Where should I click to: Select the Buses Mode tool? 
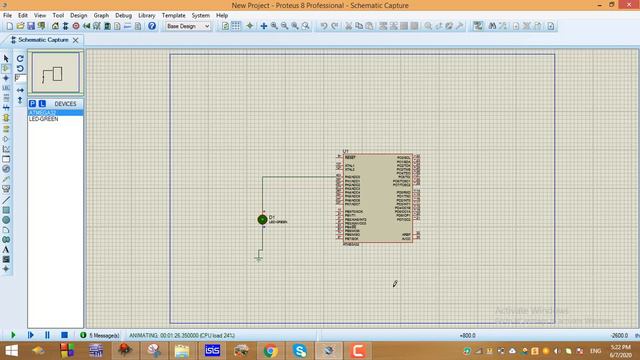pyautogui.click(x=6, y=108)
